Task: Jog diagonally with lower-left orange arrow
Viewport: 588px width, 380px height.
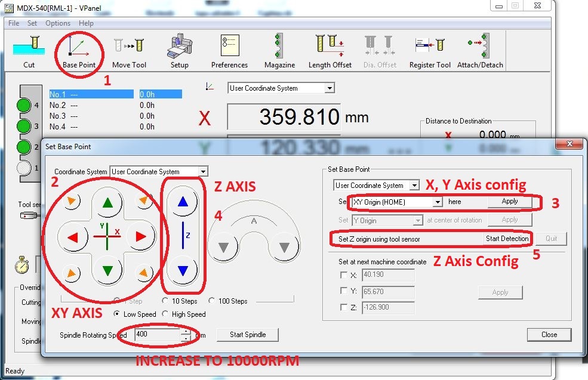Action: (x=71, y=273)
